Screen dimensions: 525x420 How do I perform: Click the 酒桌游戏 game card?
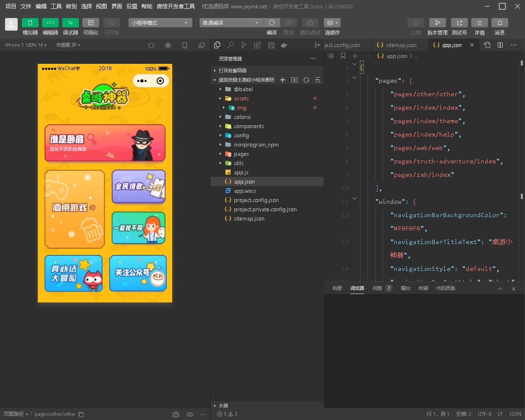[x=75, y=209]
